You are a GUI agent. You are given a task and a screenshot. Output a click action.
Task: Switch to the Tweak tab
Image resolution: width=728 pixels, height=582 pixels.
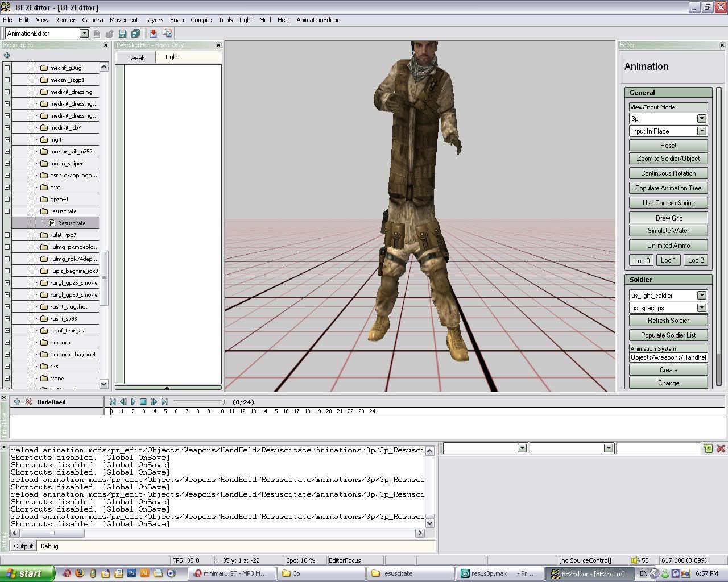(x=135, y=58)
